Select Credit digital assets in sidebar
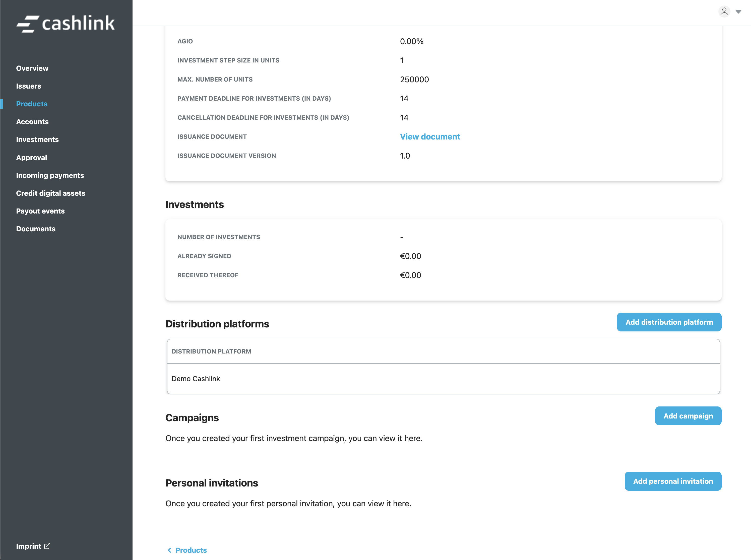The width and height of the screenshot is (751, 560). pyautogui.click(x=50, y=193)
